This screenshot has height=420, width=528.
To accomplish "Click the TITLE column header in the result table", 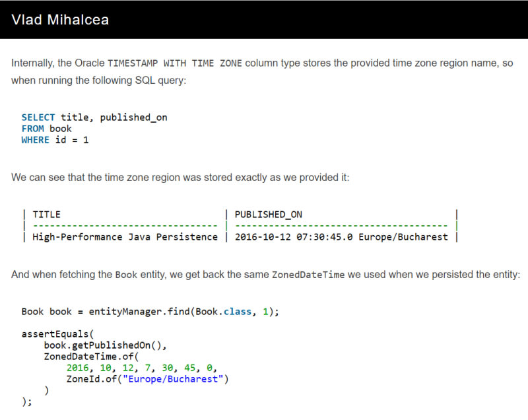I will click(46, 215).
